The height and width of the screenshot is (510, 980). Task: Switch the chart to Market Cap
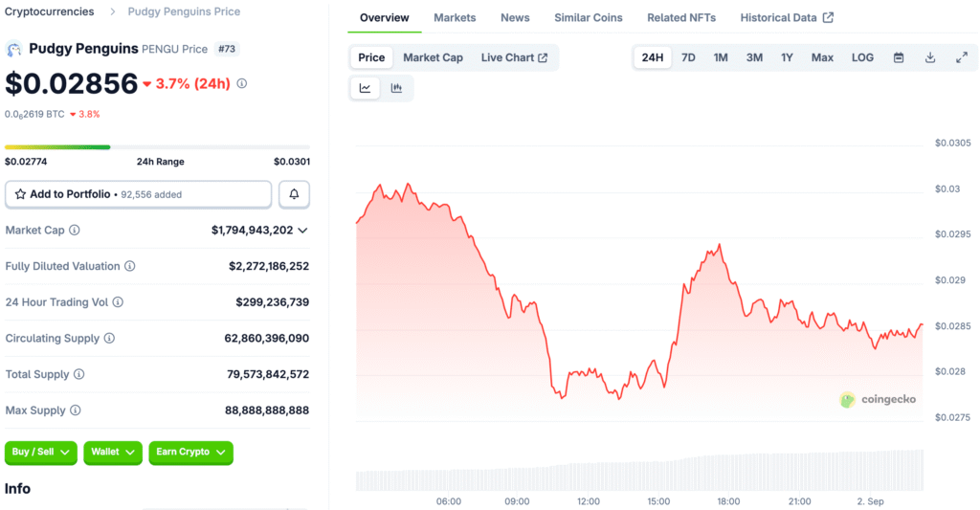[x=433, y=57]
